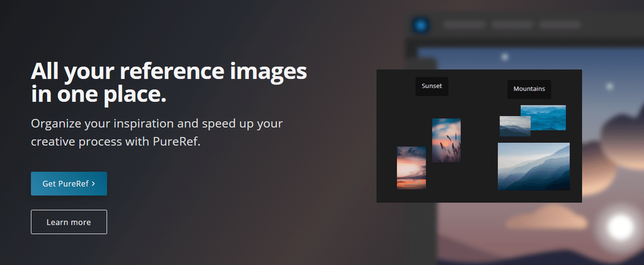This screenshot has width=644, height=265.
Task: Click the headline 'All your reference images'
Action: [169, 70]
